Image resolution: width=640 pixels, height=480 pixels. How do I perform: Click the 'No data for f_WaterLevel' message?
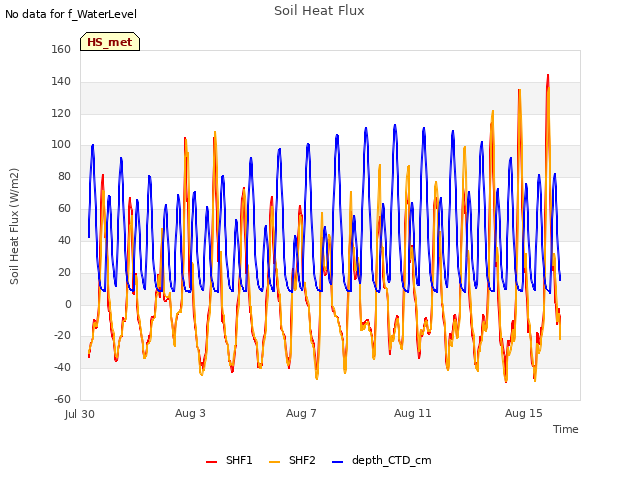(71, 14)
